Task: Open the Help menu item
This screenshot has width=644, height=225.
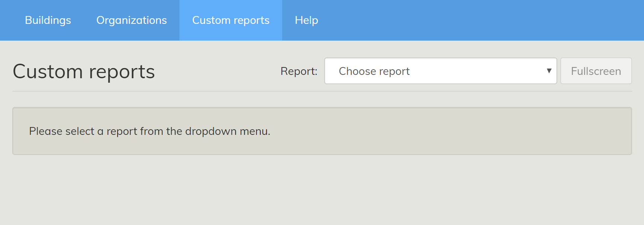Action: 306,20
